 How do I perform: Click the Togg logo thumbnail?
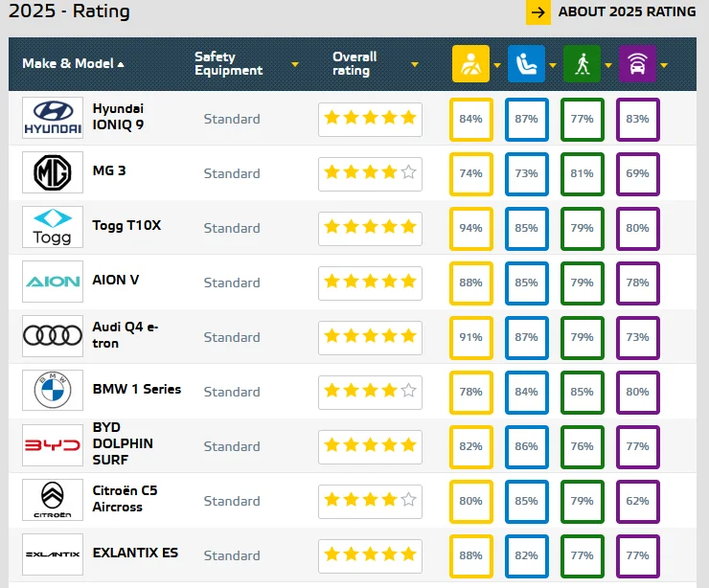tap(53, 227)
